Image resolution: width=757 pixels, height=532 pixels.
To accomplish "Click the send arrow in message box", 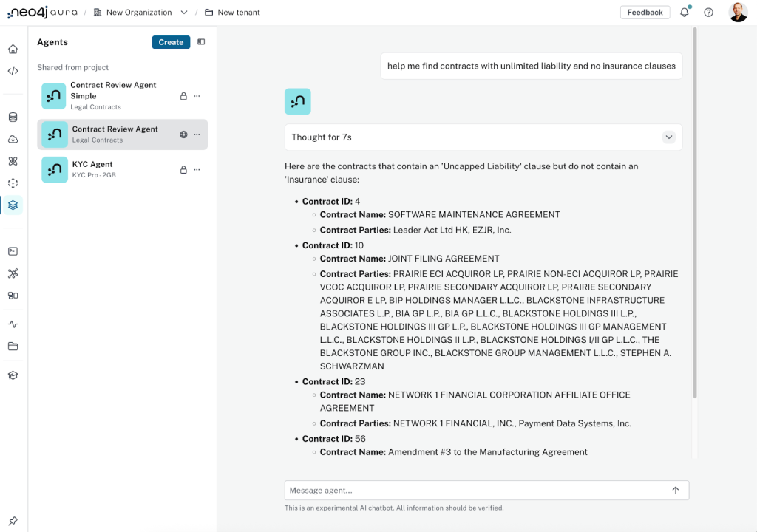I will click(x=675, y=490).
